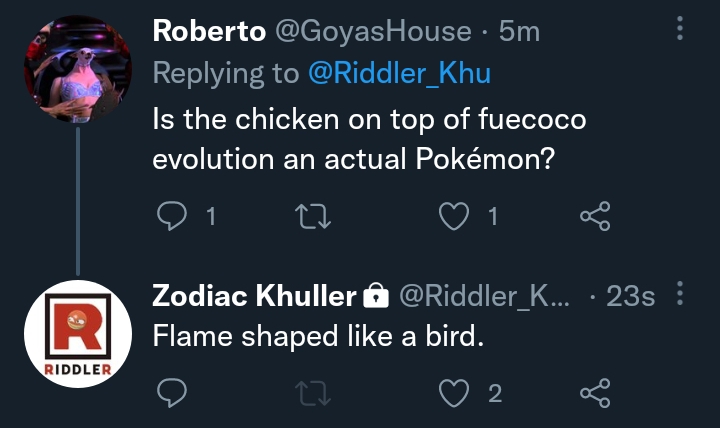Visit the @Riddler_Khu mention link
This screenshot has height=428, width=720.
(x=398, y=73)
